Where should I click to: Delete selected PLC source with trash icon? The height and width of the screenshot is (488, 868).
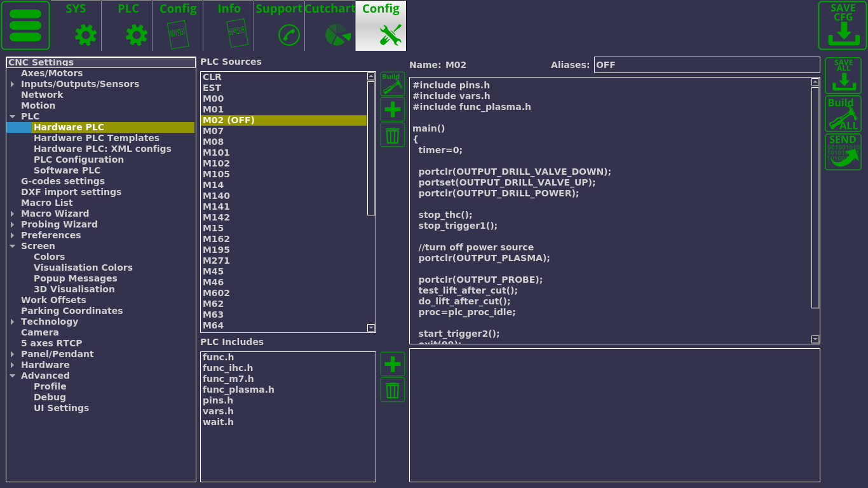tap(392, 135)
